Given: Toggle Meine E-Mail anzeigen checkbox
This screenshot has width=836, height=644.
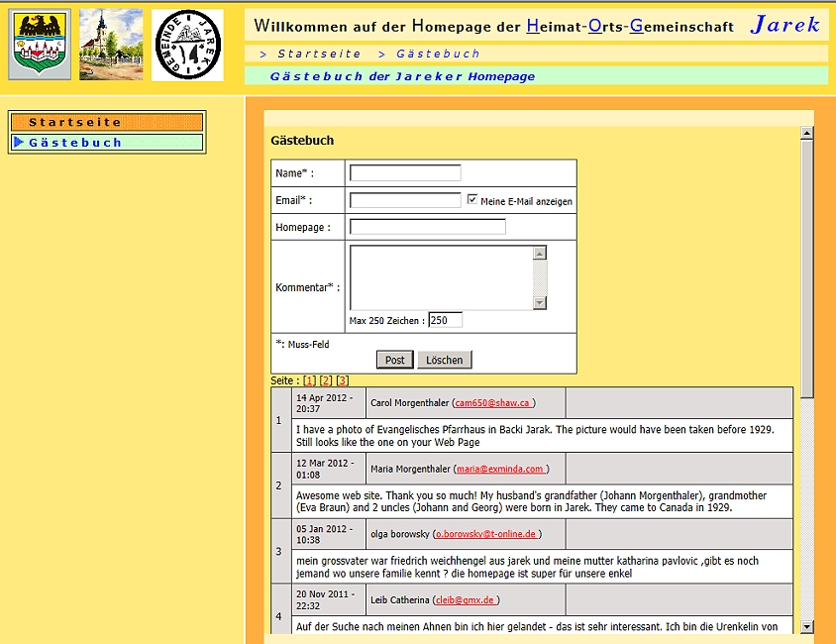Looking at the screenshot, I should click(471, 199).
